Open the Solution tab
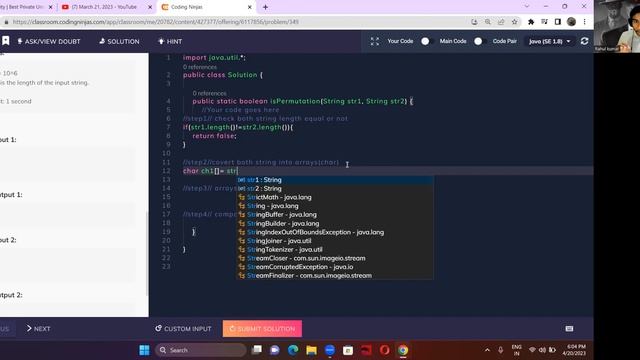The height and width of the screenshot is (360, 640). pos(119,41)
